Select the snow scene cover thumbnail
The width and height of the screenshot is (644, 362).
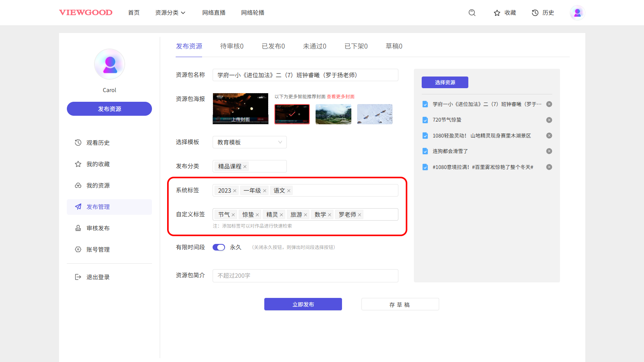pos(375,114)
